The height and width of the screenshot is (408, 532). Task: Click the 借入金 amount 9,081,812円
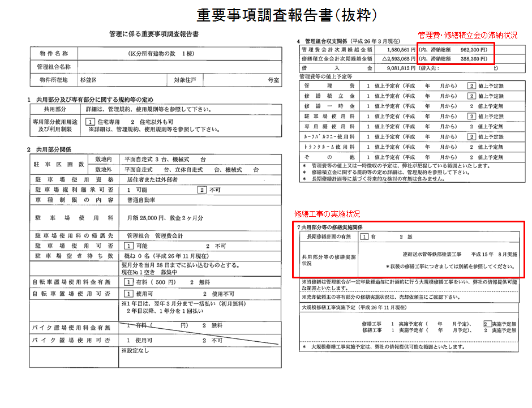(x=401, y=68)
